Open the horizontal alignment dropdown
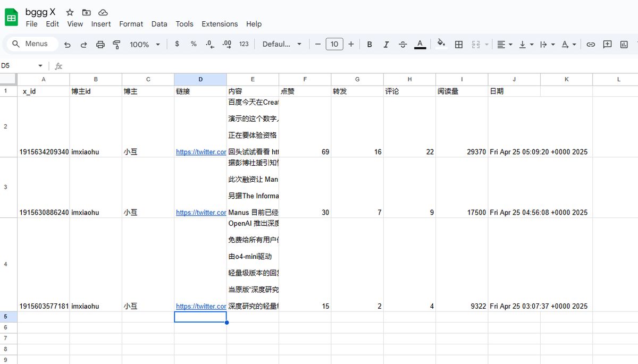The image size is (638, 364). [x=504, y=44]
